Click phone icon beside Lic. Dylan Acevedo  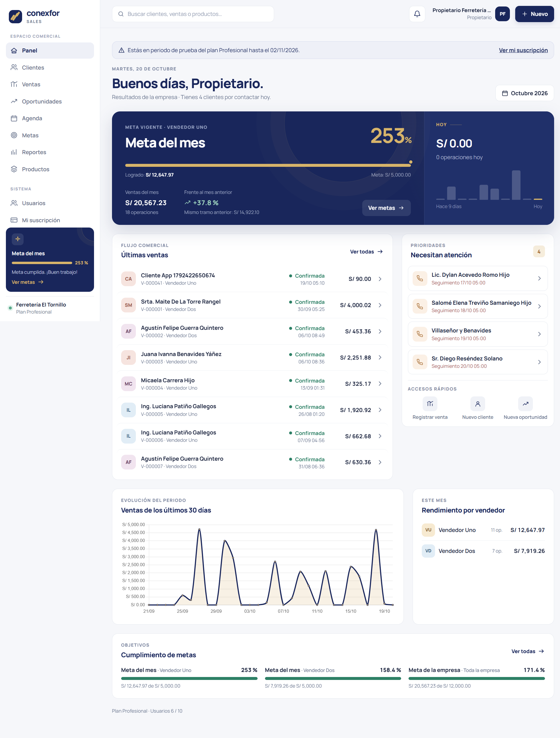coord(420,278)
